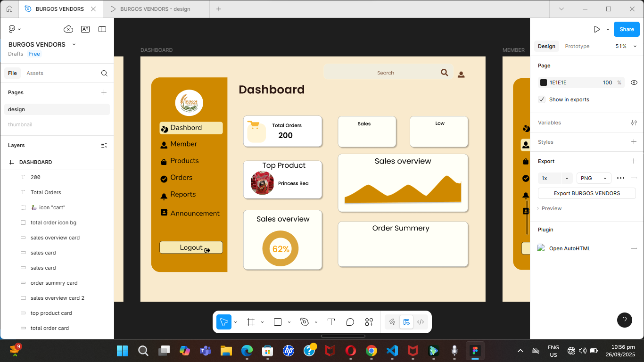Click the blue Share button
The width and height of the screenshot is (644, 362).
point(627,29)
